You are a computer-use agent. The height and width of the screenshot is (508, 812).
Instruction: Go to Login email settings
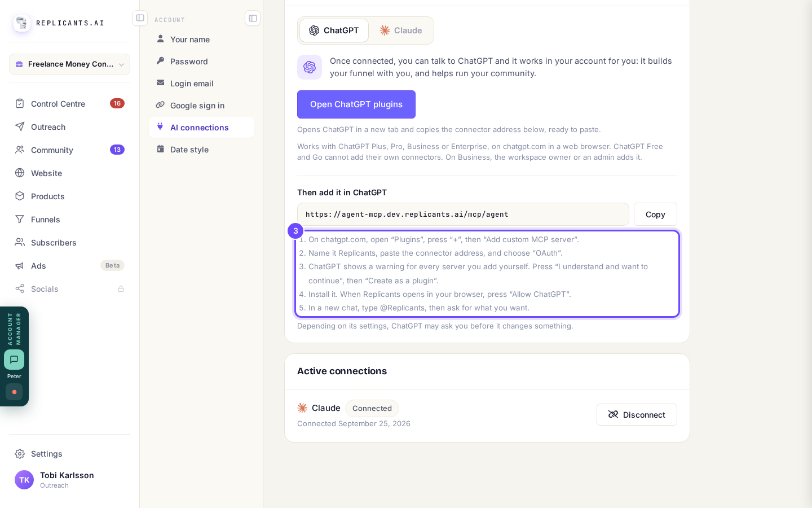point(201,83)
